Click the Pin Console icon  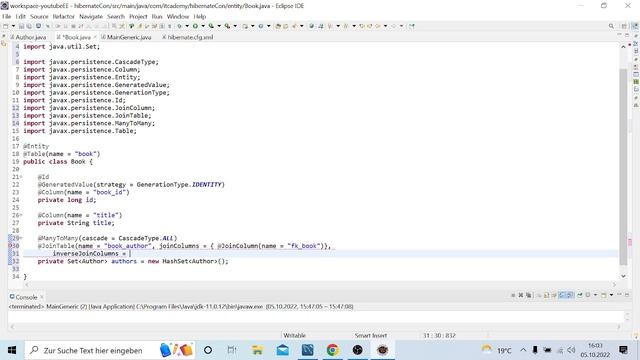tap(580, 295)
